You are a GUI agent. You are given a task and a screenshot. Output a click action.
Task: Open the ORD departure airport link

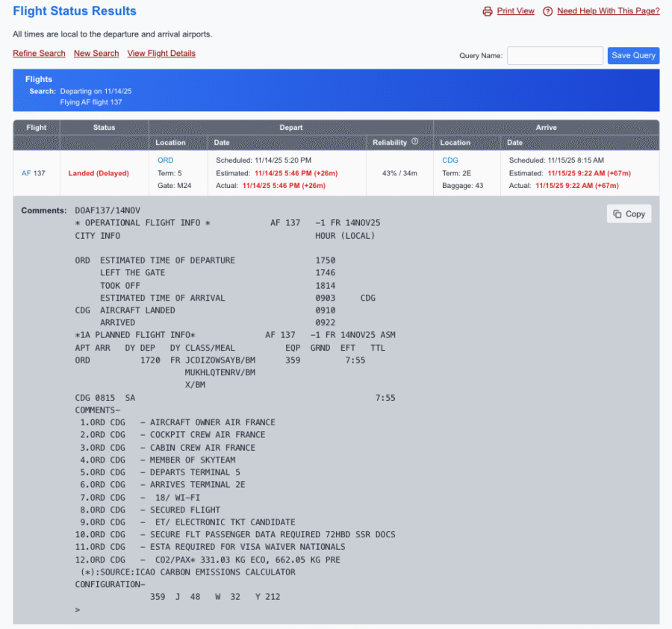165,160
